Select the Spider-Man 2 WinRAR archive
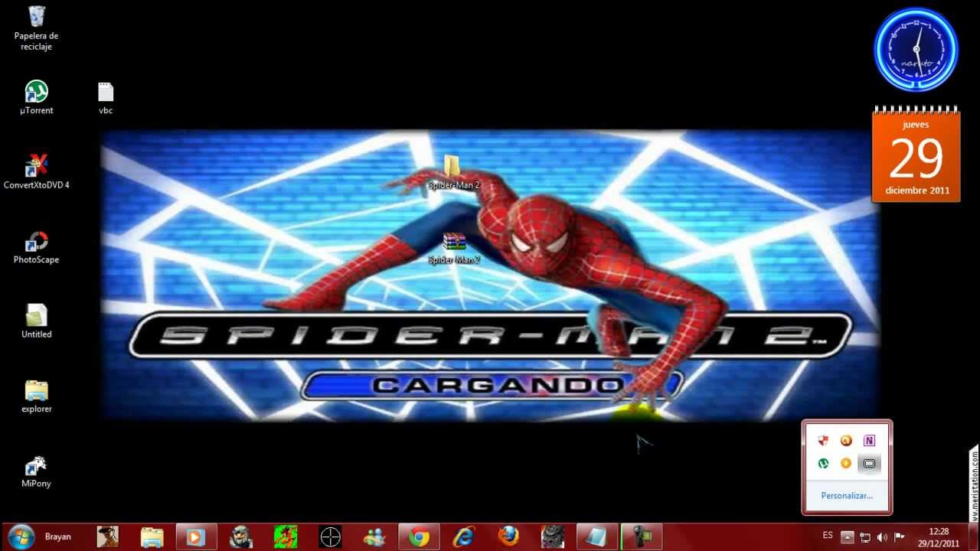The width and height of the screenshot is (980, 551). (454, 247)
